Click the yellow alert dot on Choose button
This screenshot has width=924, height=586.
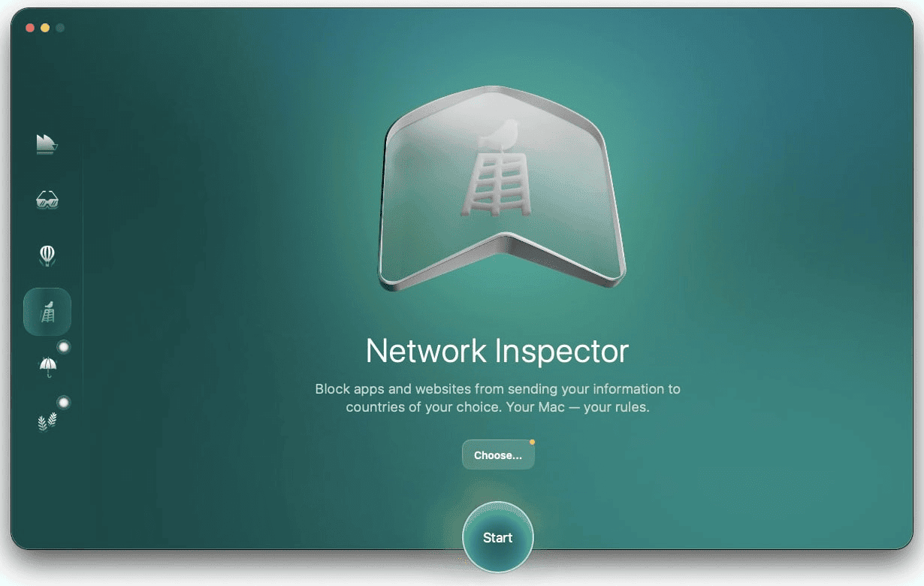532,443
